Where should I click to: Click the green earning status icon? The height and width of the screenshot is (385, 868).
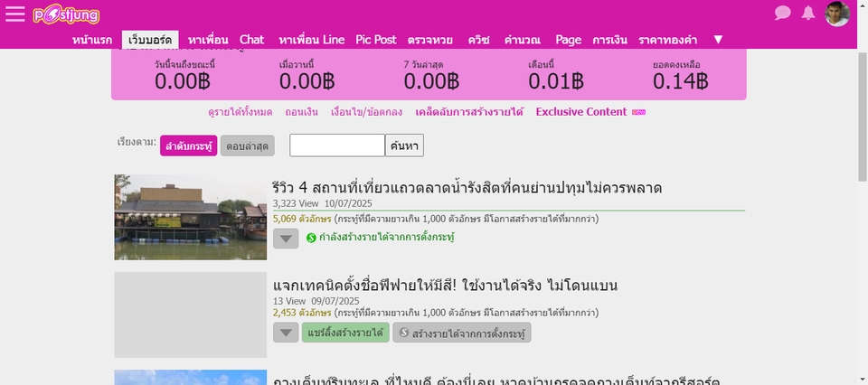pos(311,238)
